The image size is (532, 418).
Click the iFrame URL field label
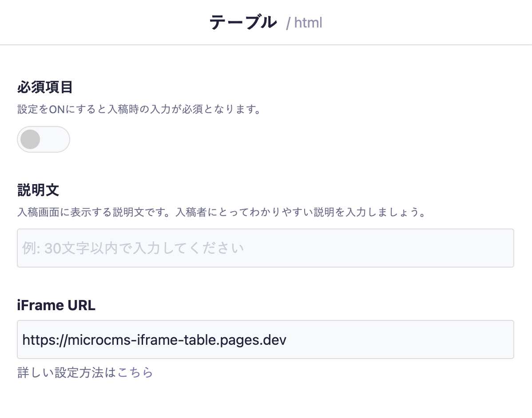(56, 305)
